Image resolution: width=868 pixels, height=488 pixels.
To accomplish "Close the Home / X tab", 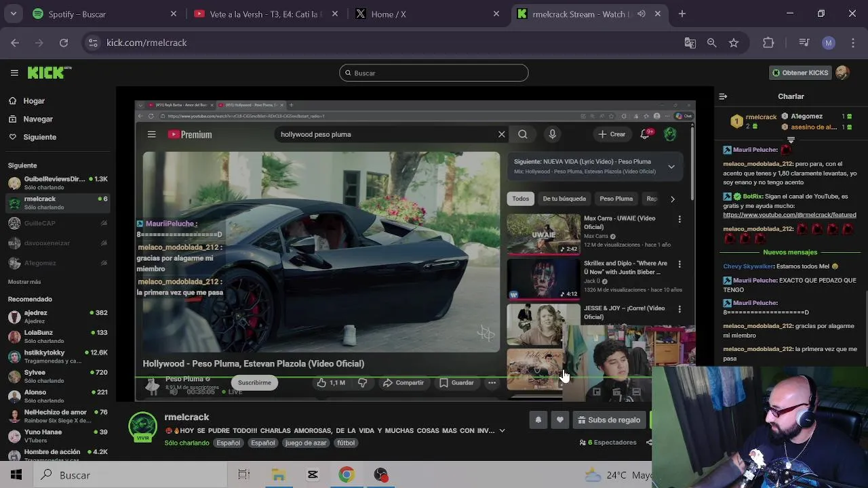I will [496, 14].
